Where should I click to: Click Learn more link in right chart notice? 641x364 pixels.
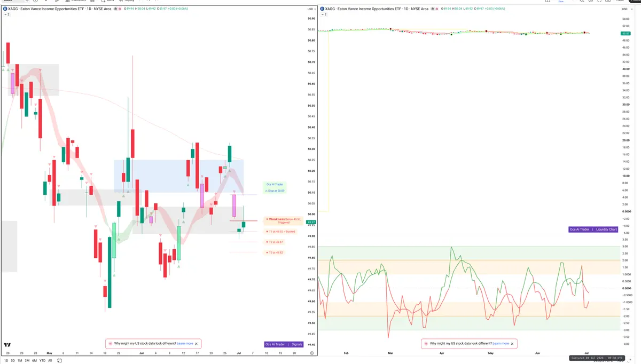tap(501, 344)
